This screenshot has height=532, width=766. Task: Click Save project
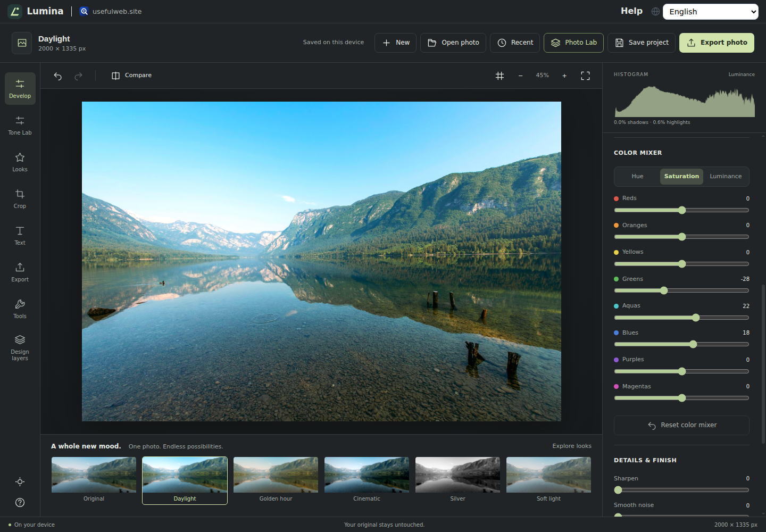click(642, 43)
